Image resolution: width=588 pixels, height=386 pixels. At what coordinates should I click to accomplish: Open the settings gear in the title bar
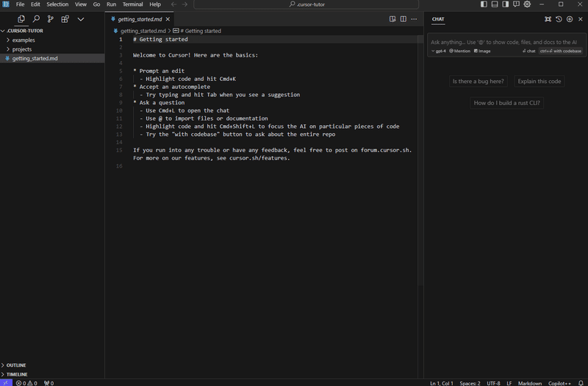coord(527,4)
